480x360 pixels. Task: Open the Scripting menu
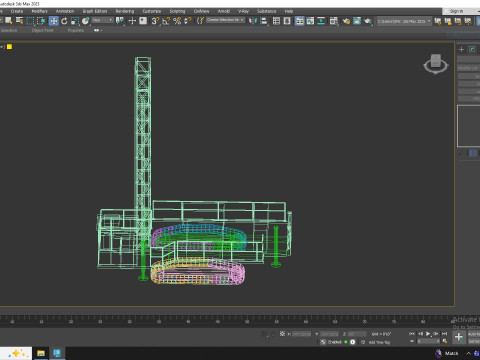pyautogui.click(x=177, y=11)
